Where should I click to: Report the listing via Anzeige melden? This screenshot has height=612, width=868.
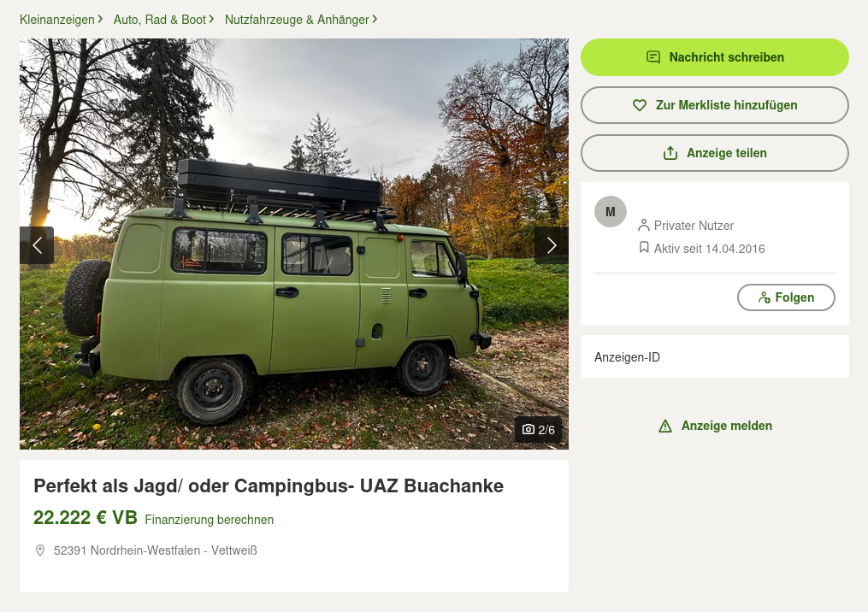(715, 426)
